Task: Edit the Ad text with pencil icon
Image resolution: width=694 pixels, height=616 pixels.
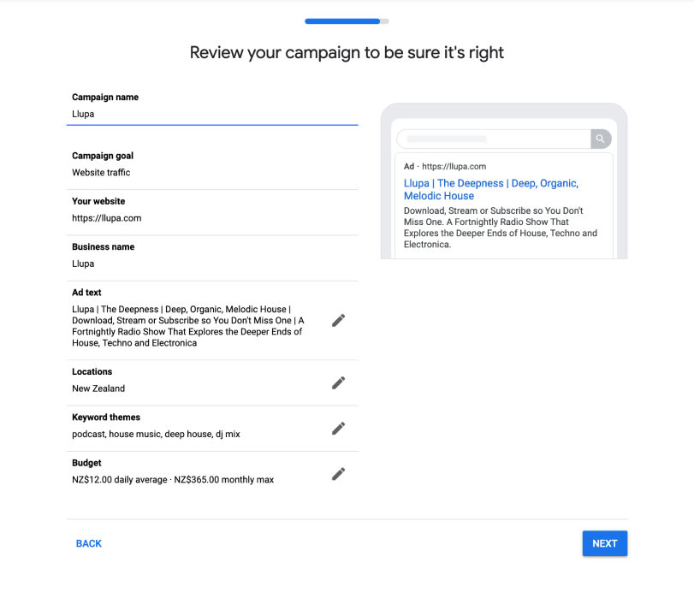Action: coord(339,320)
